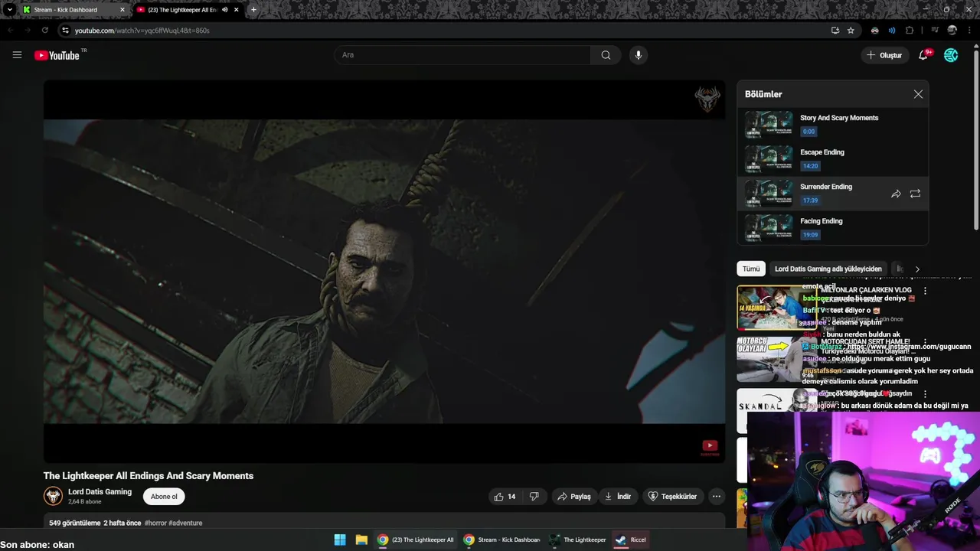Jump to Facing Ending chapter
This screenshot has width=980, height=551.
pos(832,227)
